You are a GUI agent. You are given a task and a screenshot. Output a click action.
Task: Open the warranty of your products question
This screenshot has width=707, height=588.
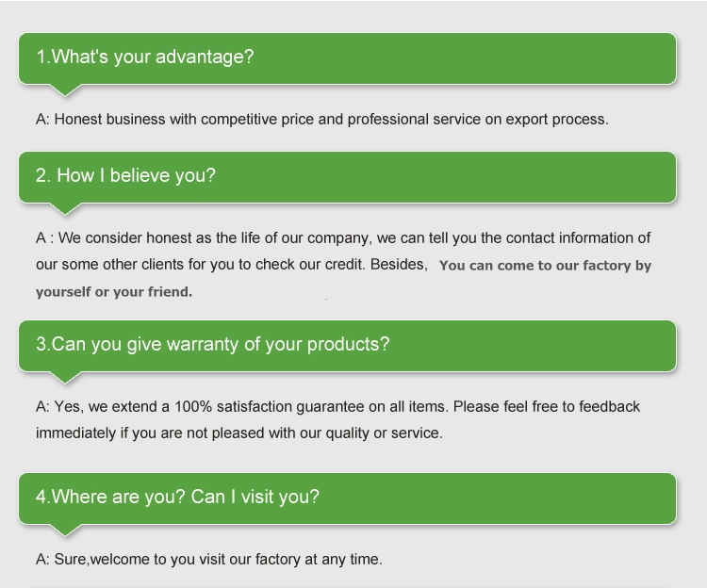click(x=347, y=346)
